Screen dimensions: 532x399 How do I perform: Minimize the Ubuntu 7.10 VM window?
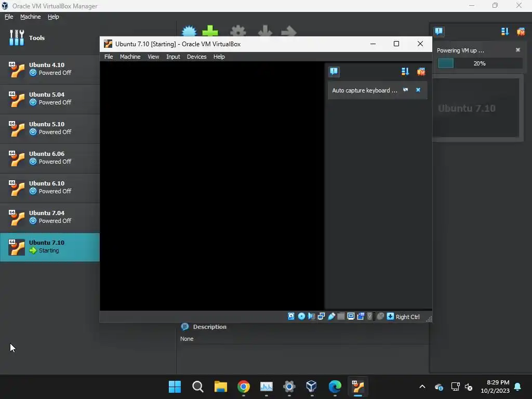[x=373, y=44]
